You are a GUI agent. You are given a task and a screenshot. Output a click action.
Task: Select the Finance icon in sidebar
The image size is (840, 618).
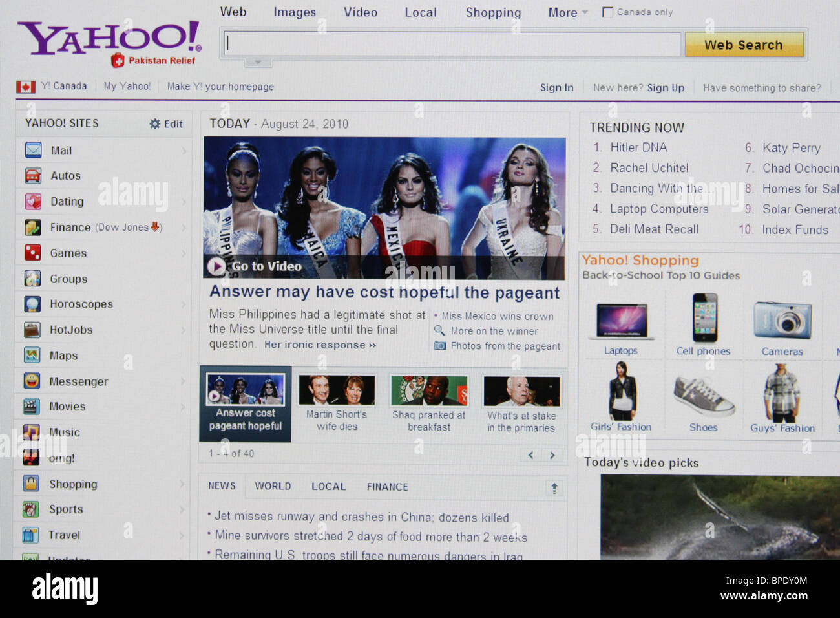pyautogui.click(x=33, y=227)
